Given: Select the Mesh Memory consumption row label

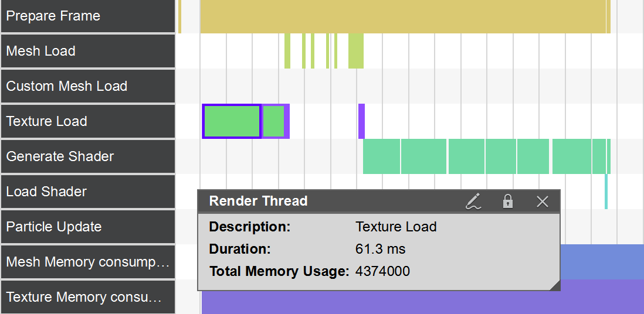Looking at the screenshot, I should pyautogui.click(x=88, y=262).
